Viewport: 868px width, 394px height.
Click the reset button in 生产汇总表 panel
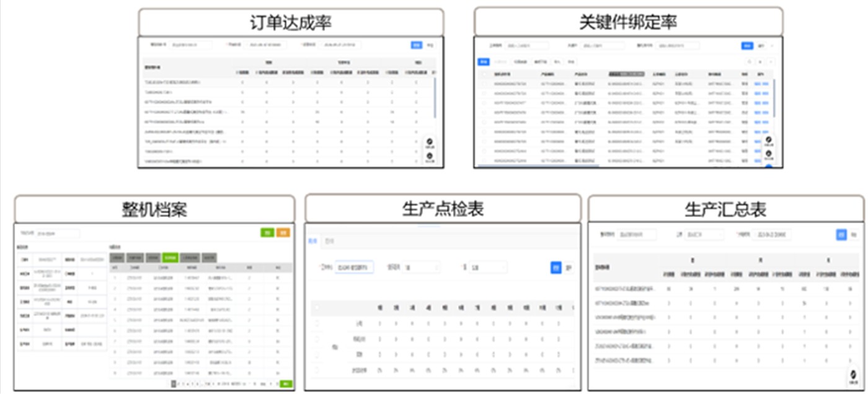pyautogui.click(x=854, y=235)
